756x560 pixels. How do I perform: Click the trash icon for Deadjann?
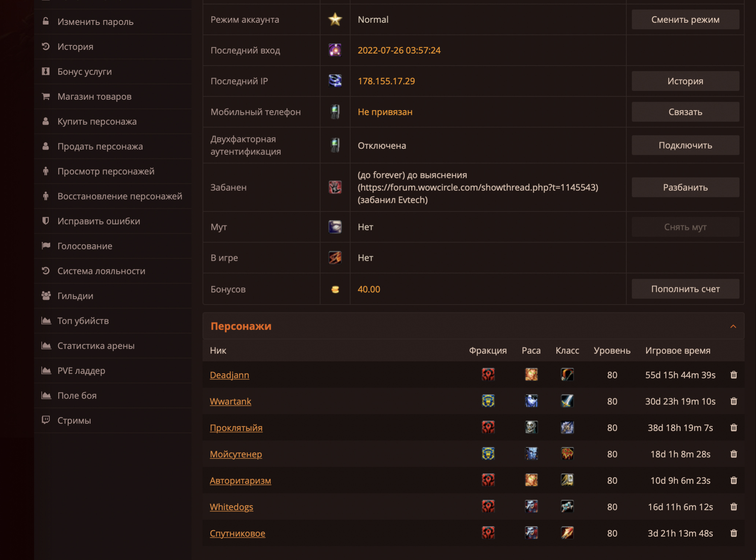coord(733,375)
